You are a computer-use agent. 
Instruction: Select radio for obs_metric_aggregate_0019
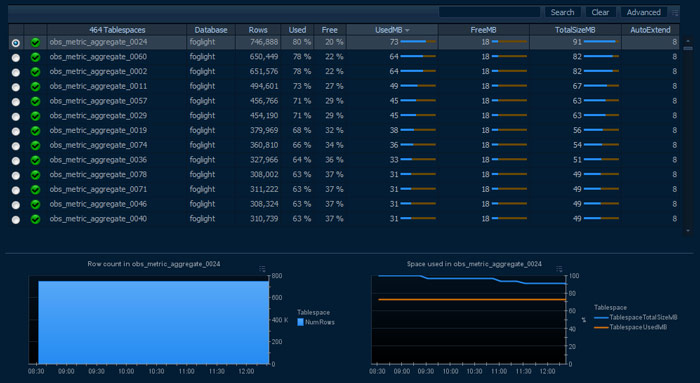(16, 131)
